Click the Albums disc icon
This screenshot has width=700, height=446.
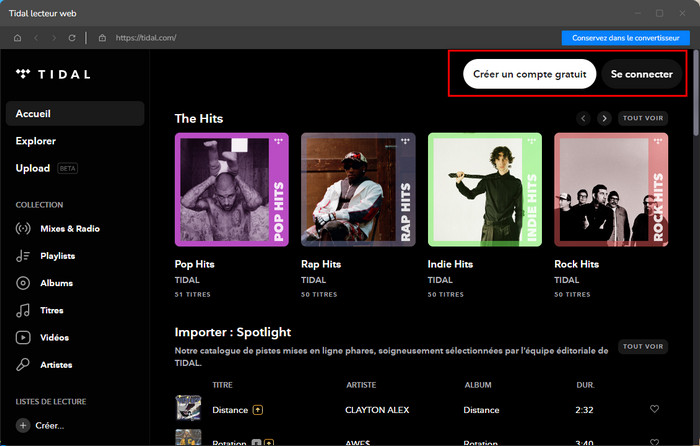(23, 283)
